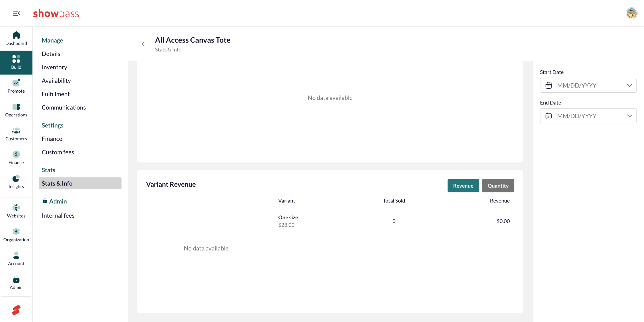The height and width of the screenshot is (322, 644).
Task: Open the Organization settings
Action: [x=16, y=235]
